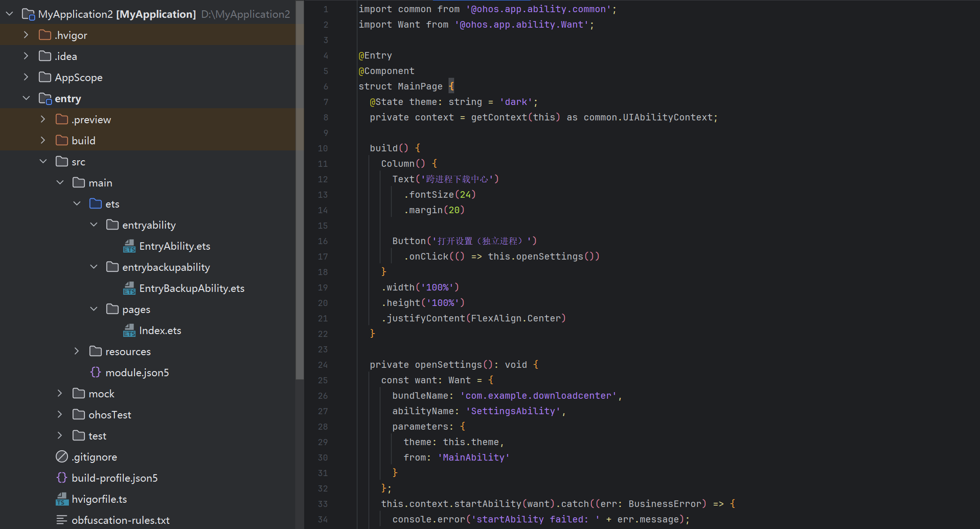Screen dimensions: 980x529
Task: Expand the AppScope folder
Action: click(26, 77)
